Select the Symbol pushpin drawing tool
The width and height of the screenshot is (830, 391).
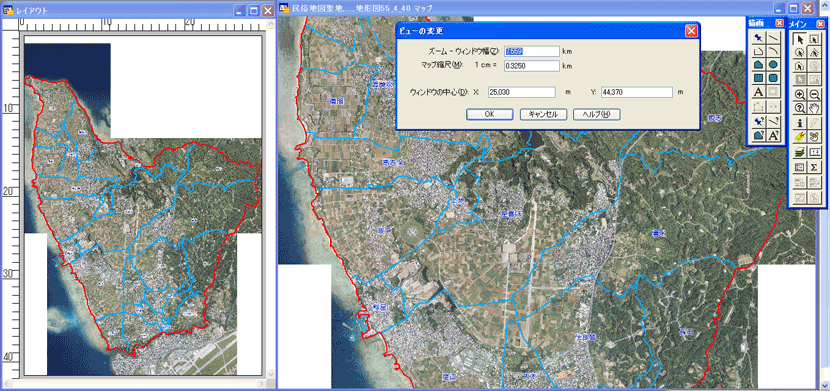click(759, 38)
